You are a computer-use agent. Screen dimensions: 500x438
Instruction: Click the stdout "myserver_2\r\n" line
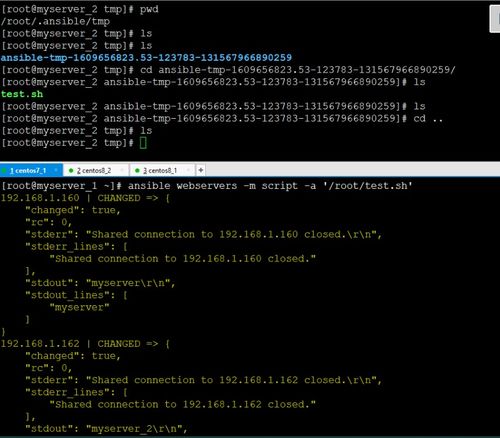pos(106,429)
